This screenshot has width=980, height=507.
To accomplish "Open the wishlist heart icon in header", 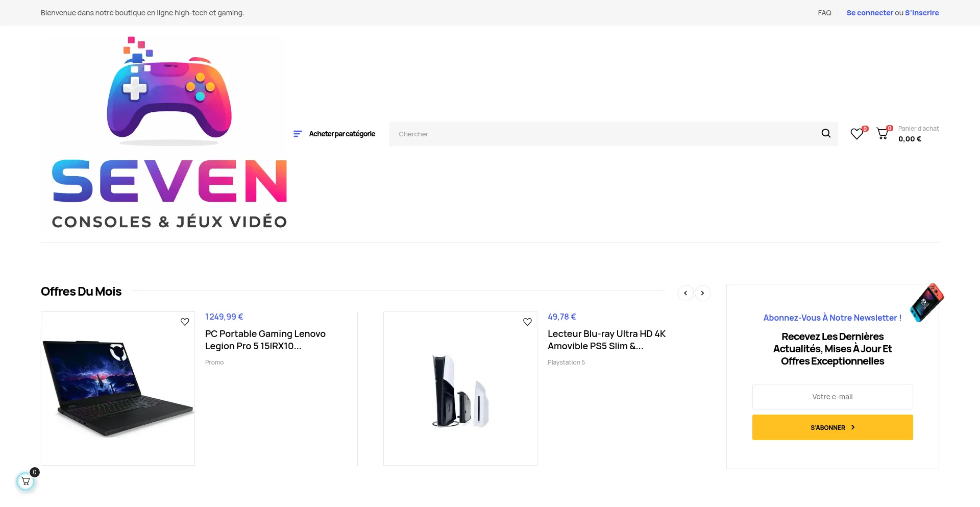I will [857, 134].
